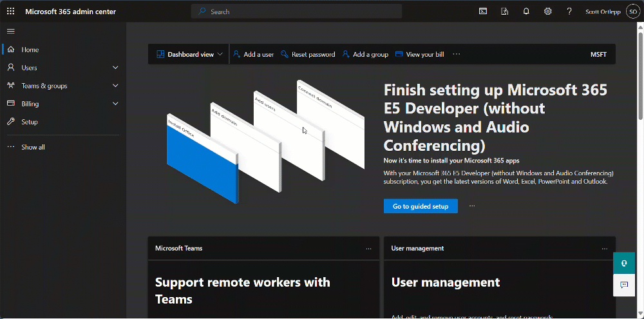This screenshot has width=644, height=319.
Task: Click the Teams & groups people icon
Action: [11, 86]
